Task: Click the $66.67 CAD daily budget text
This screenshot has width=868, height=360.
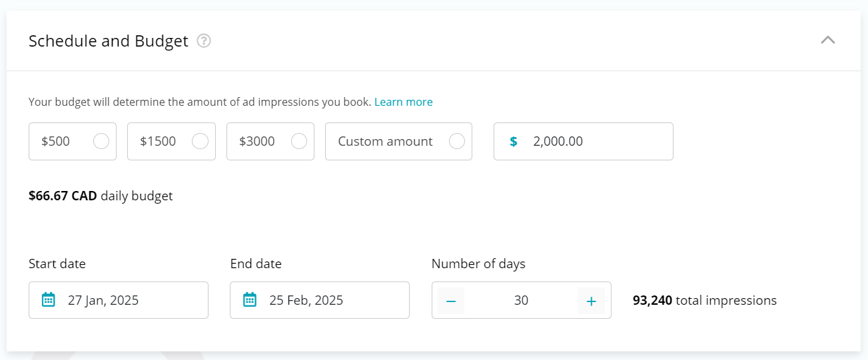Action: [101, 196]
